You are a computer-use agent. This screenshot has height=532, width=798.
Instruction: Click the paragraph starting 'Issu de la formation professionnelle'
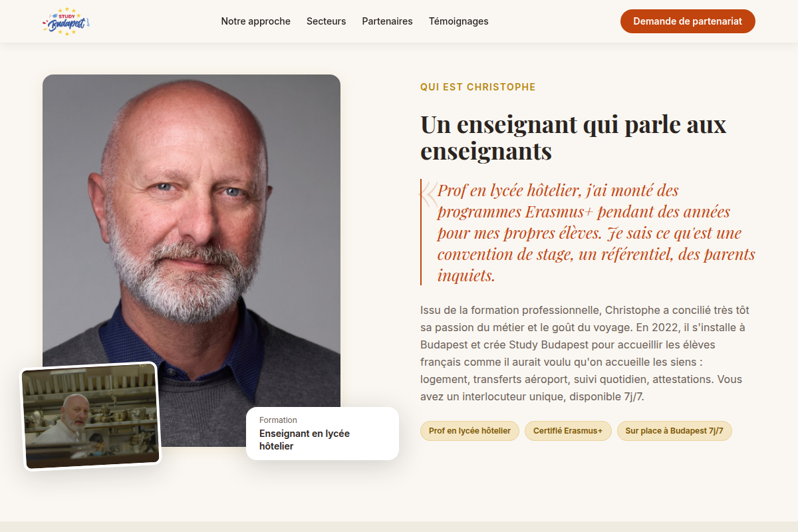[x=585, y=353]
